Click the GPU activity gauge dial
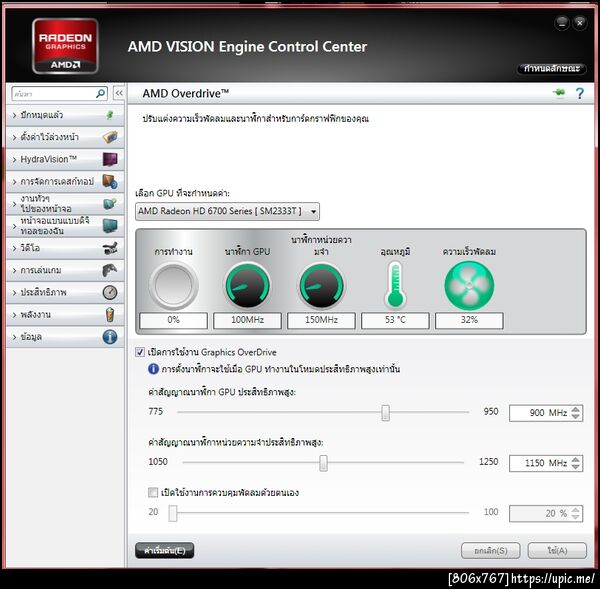The image size is (600, 589). (173, 286)
